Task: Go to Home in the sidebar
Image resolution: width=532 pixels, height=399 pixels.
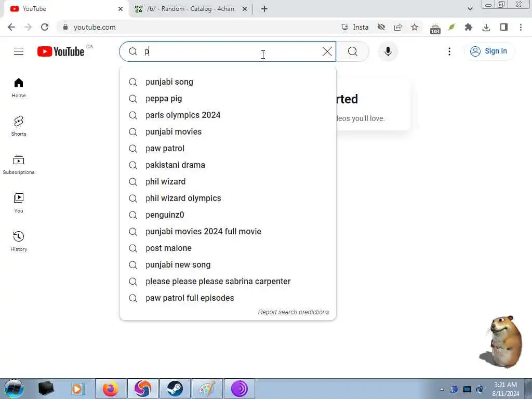Action: click(x=19, y=88)
